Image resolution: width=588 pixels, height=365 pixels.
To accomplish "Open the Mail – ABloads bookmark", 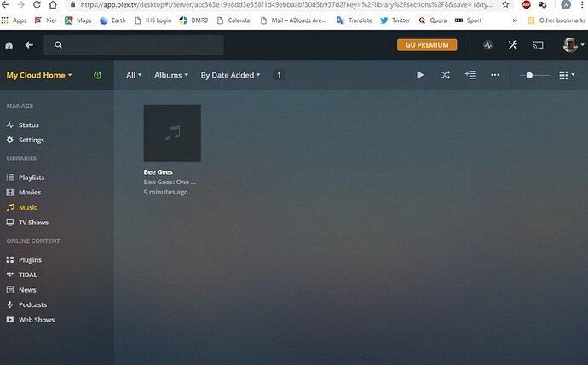I will (293, 20).
